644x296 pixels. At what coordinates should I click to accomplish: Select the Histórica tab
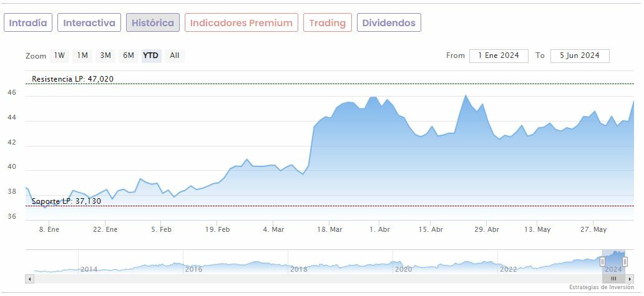153,23
